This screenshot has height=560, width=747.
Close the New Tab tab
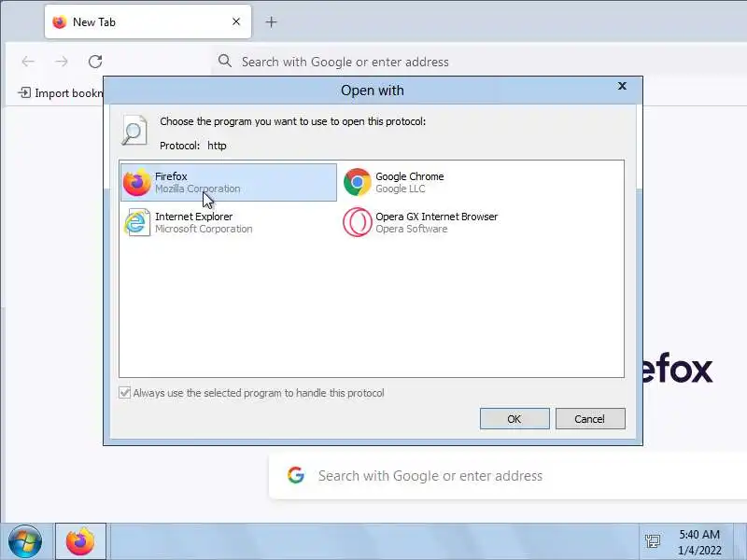coord(236,21)
